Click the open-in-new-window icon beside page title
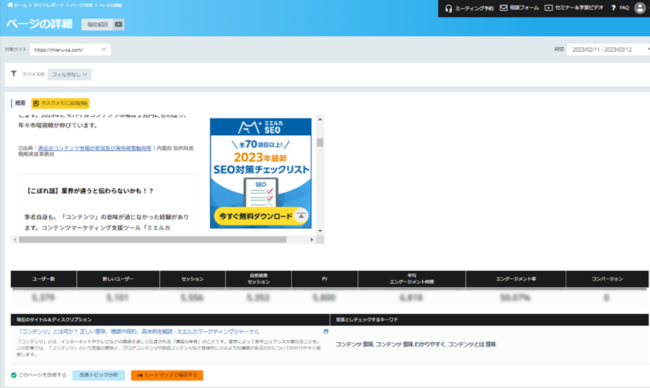This screenshot has width=650, height=388. [x=326, y=331]
